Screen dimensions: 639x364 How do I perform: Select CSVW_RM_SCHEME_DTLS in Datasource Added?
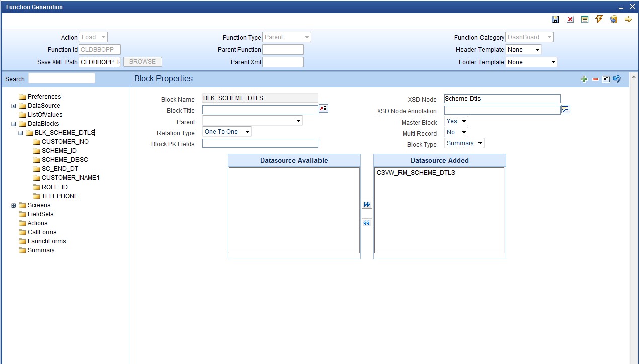click(416, 173)
